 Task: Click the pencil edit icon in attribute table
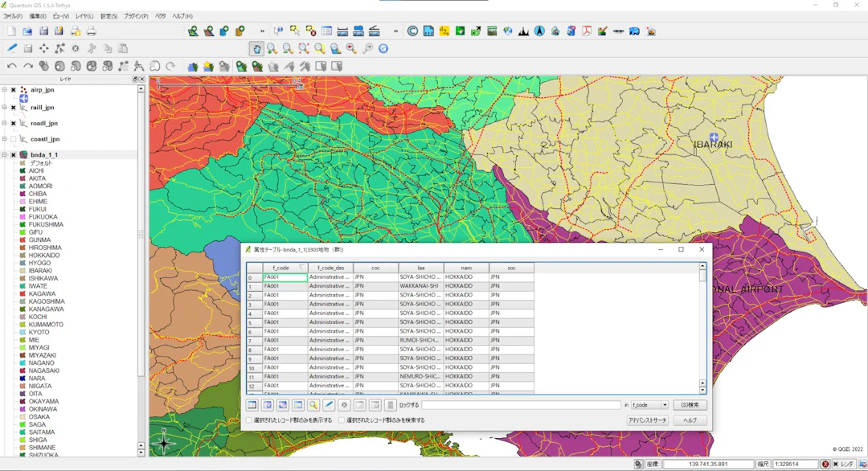tap(329, 405)
